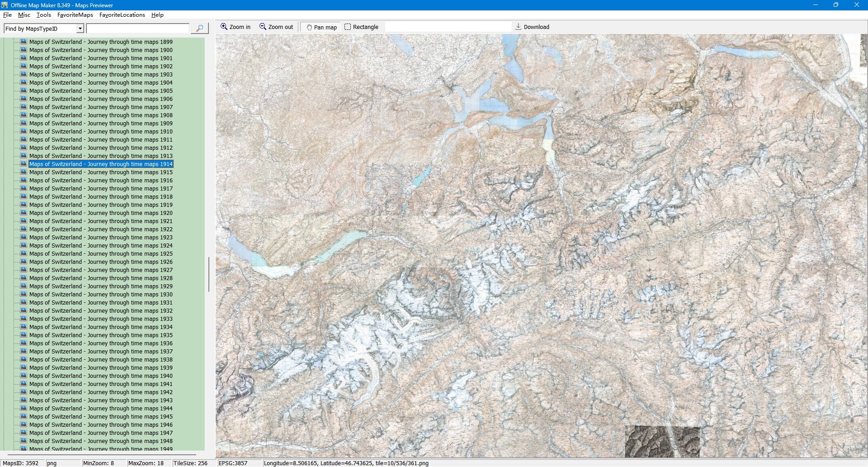The width and height of the screenshot is (868, 467).
Task: Open the File menu
Action: (7, 15)
